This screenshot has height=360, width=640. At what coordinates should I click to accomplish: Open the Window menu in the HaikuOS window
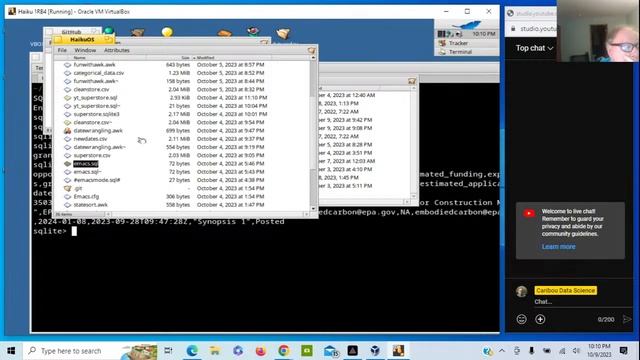click(85, 50)
